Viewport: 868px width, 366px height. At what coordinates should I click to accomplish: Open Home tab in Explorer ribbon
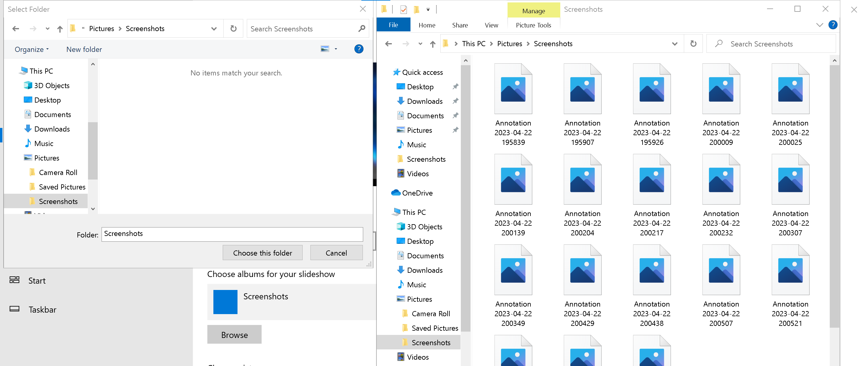point(427,25)
